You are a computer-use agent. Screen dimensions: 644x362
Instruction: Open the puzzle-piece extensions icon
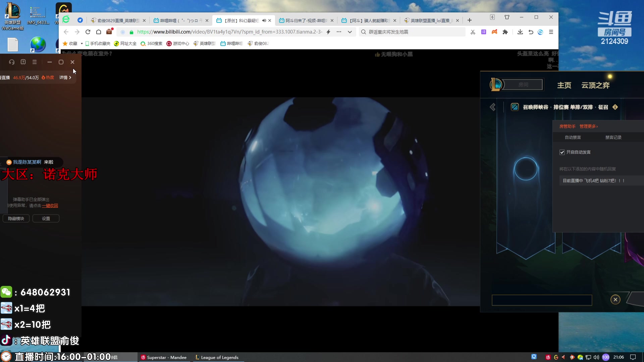[505, 32]
